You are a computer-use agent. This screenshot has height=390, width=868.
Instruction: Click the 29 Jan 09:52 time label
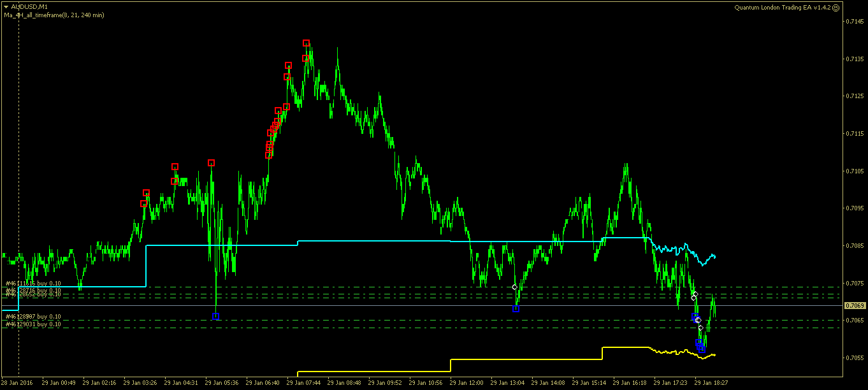[385, 383]
